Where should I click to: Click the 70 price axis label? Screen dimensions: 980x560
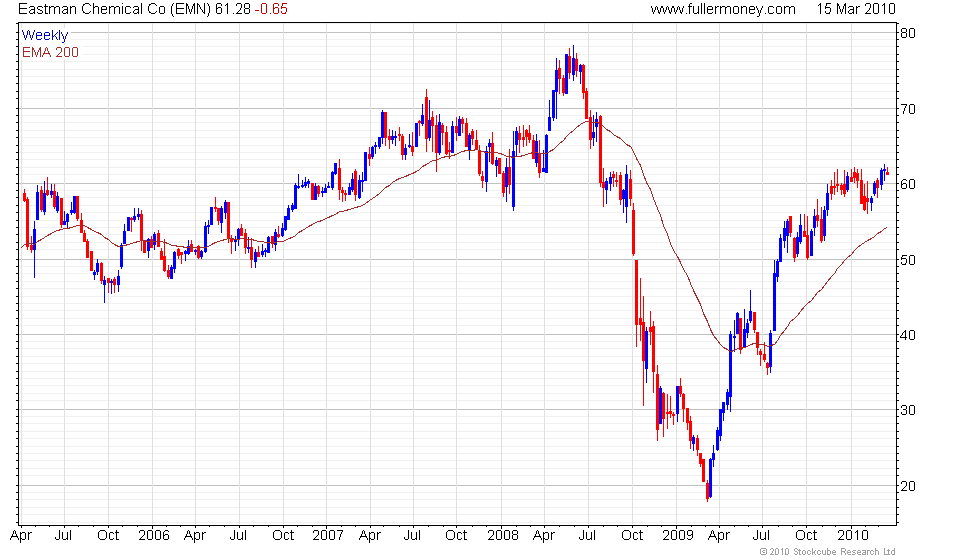click(908, 109)
